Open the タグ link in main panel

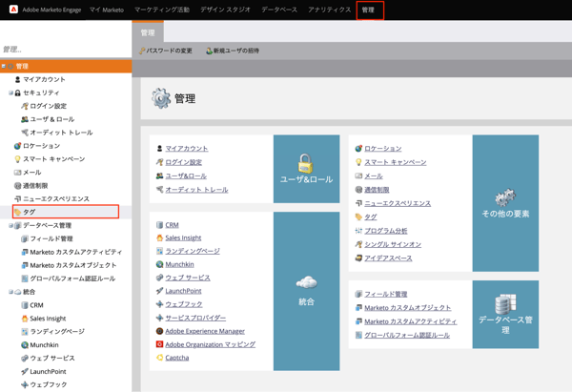point(371,217)
